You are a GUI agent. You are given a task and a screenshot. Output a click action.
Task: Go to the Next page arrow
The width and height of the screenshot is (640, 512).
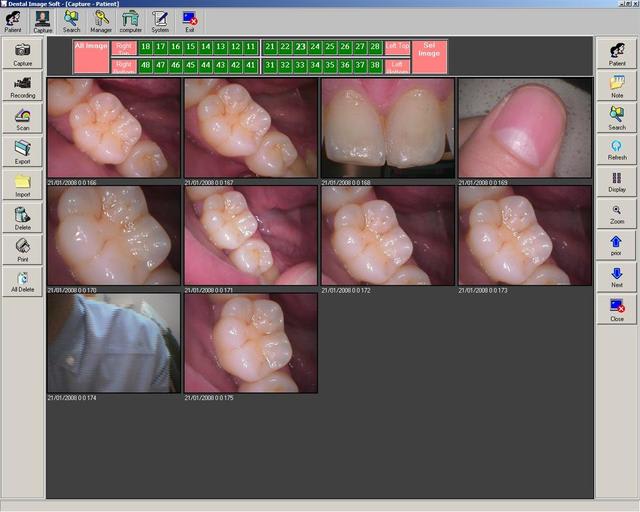click(616, 276)
